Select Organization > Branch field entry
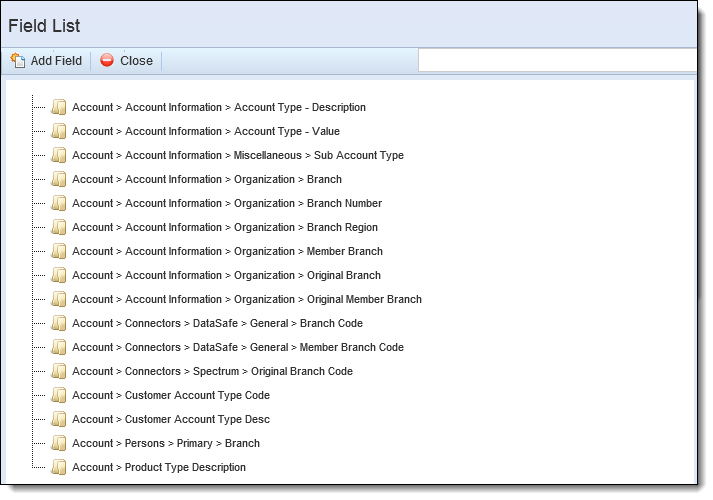The image size is (713, 500). [x=207, y=179]
